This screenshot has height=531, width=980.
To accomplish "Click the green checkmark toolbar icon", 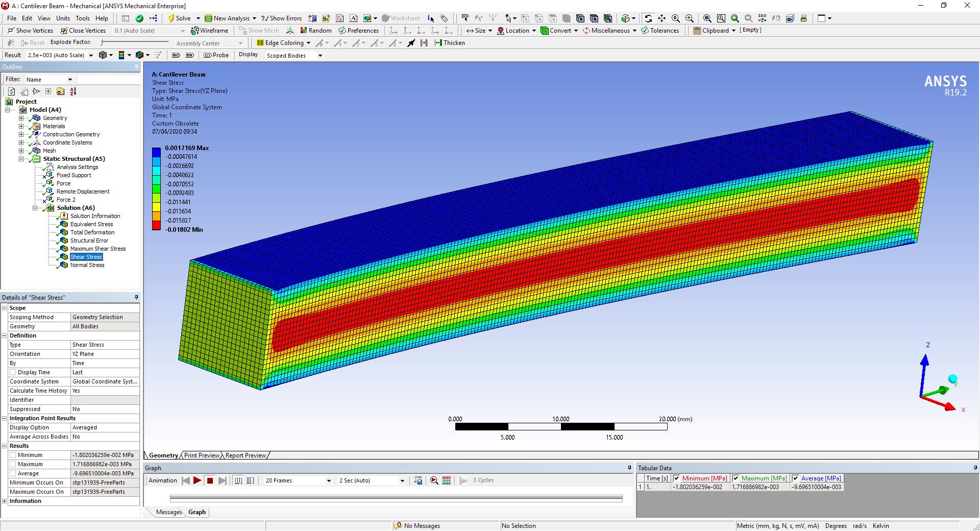I will (139, 18).
